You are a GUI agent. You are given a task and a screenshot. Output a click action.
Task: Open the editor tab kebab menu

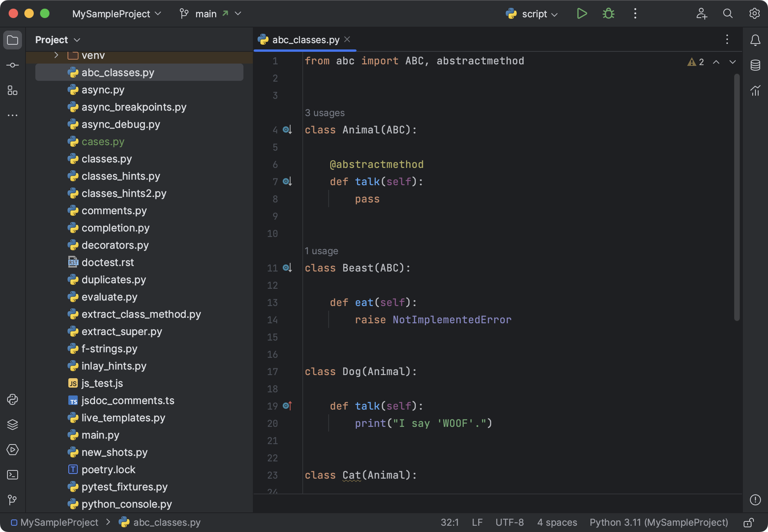coord(727,39)
